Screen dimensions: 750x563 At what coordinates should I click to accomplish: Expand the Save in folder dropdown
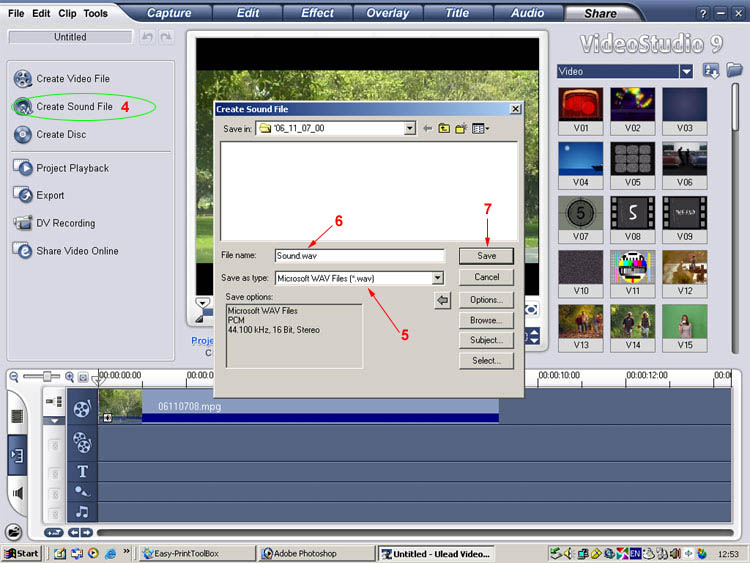410,128
